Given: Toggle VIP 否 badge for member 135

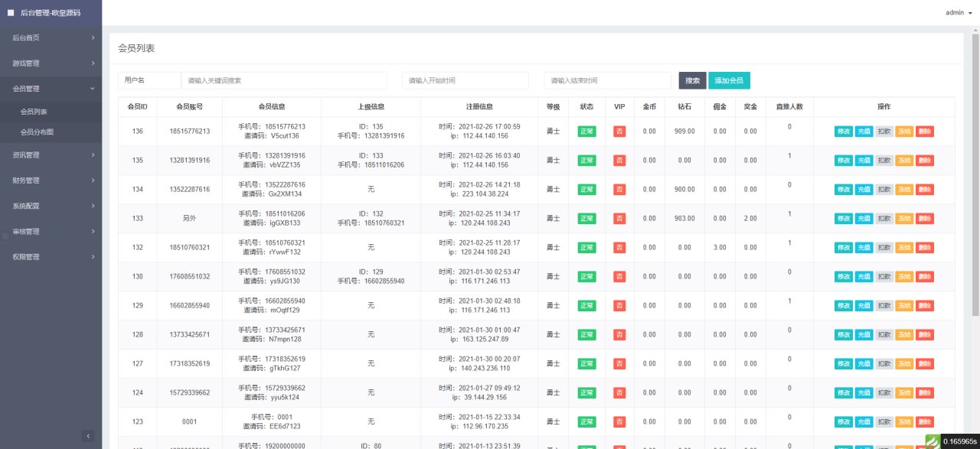Looking at the screenshot, I should pos(619,160).
